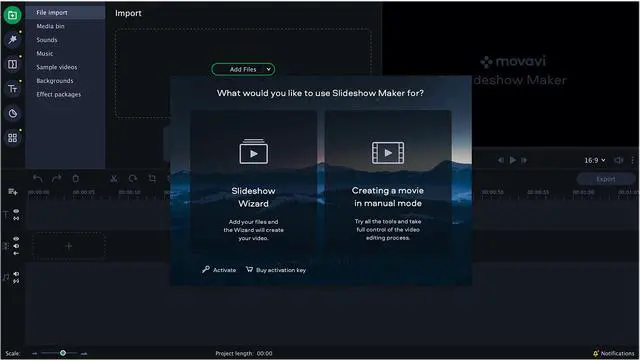Click the Delete trash can icon
This screenshot has width=640, height=361.
point(76,178)
